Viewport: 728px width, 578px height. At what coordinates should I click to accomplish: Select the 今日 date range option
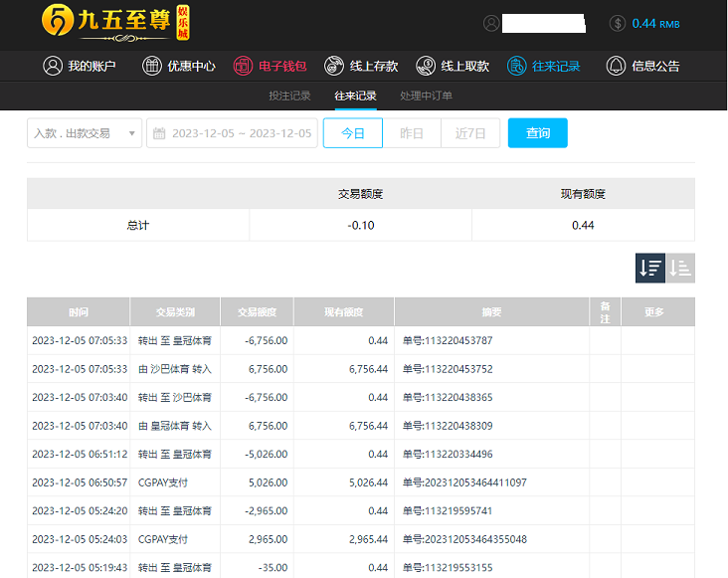(x=353, y=133)
